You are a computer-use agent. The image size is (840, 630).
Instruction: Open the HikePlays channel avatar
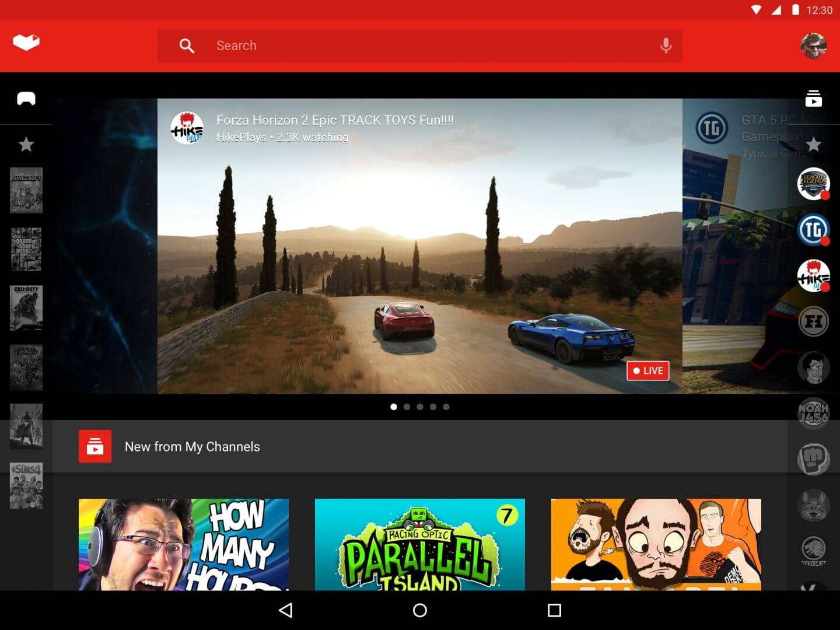[x=814, y=275]
